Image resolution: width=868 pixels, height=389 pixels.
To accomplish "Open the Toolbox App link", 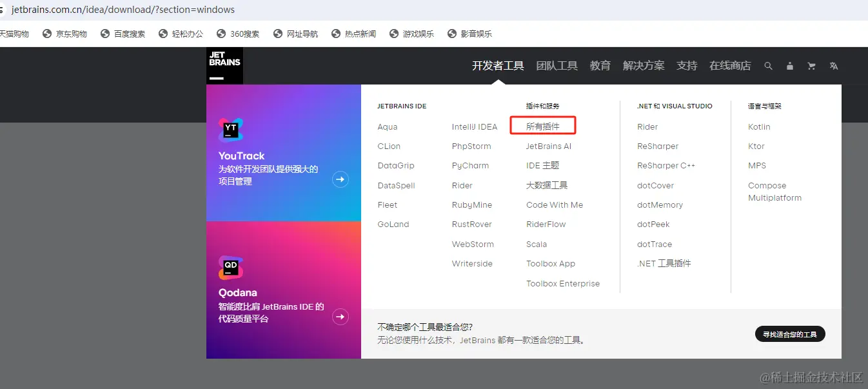I will click(x=551, y=264).
